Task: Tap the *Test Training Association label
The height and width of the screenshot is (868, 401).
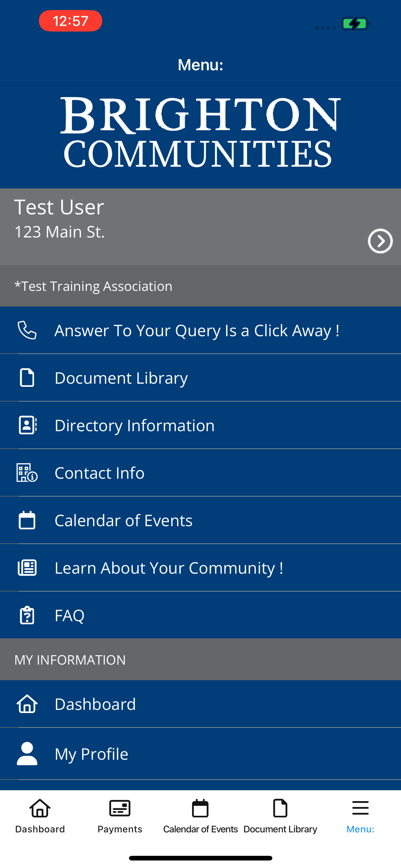Action: [93, 286]
